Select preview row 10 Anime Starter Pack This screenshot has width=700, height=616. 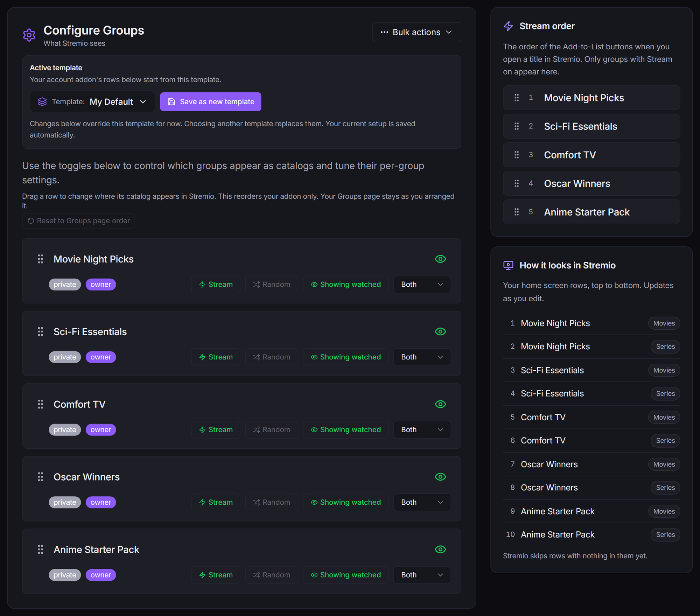tap(591, 535)
